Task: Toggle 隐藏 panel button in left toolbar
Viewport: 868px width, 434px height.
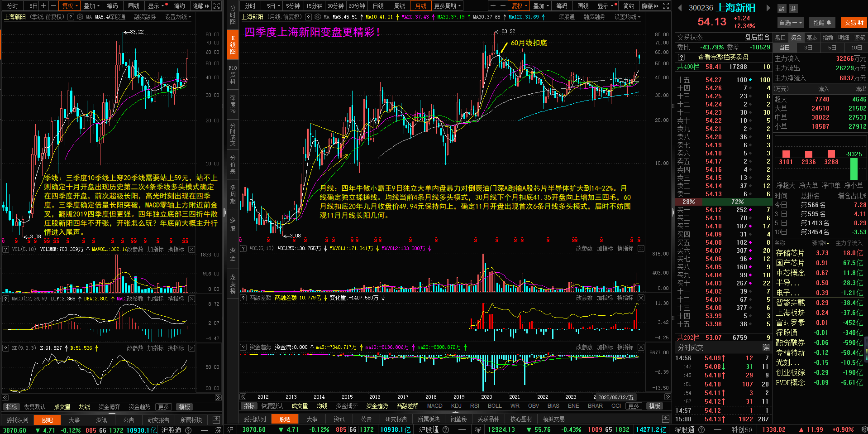Action: click(200, 6)
